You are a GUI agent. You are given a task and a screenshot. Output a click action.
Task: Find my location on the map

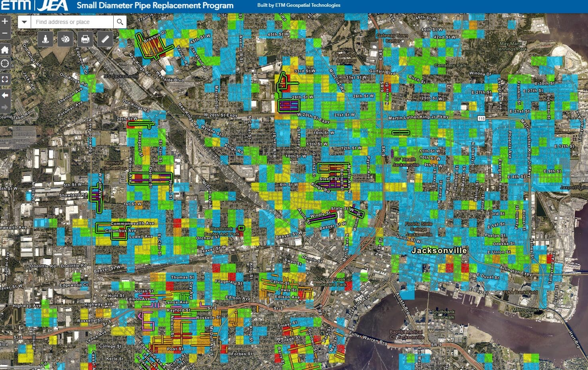coord(5,63)
